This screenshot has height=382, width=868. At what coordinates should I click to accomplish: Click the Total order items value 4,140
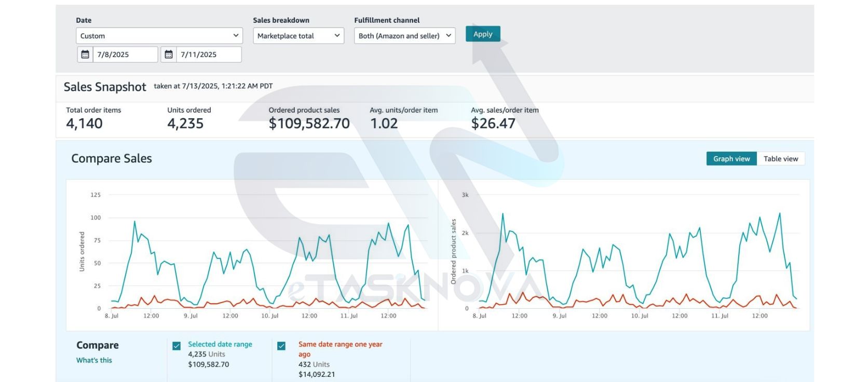click(x=84, y=124)
